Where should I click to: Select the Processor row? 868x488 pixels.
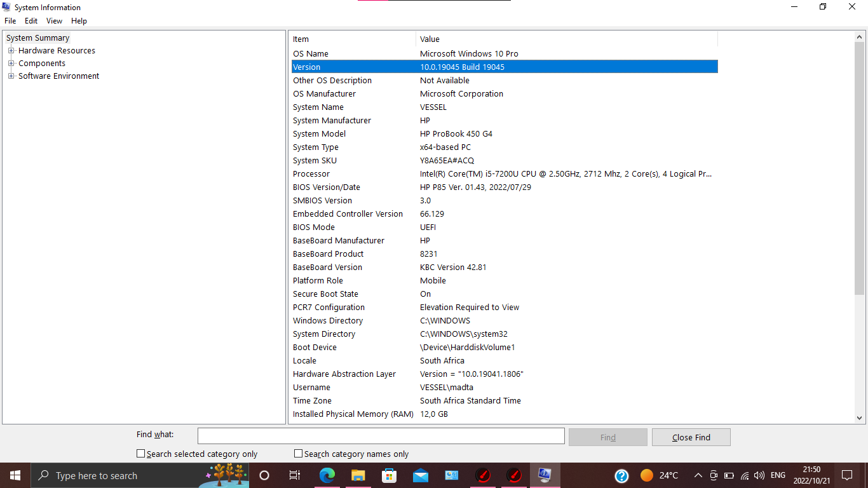pos(505,174)
